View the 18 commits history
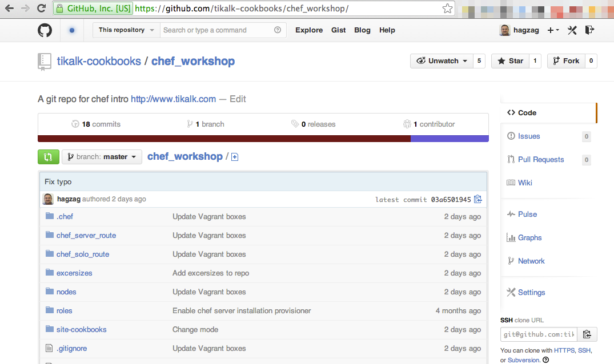The image size is (614, 364). (x=96, y=124)
